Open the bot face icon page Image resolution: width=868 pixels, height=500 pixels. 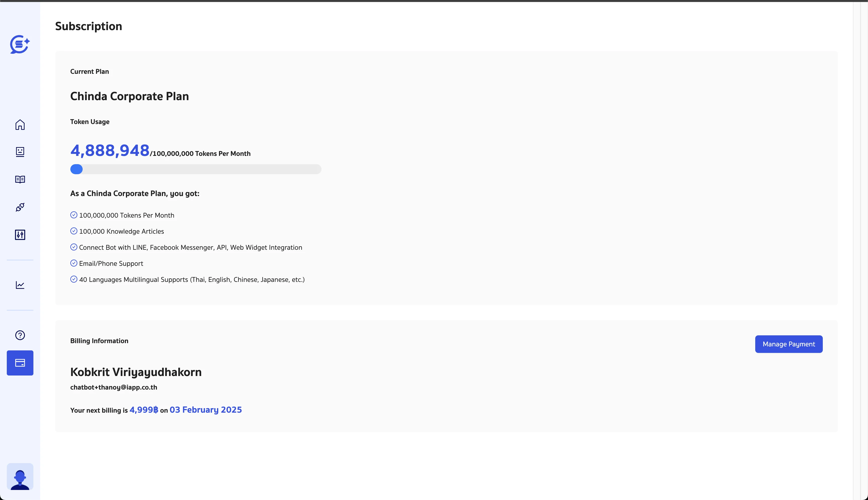[x=20, y=152]
